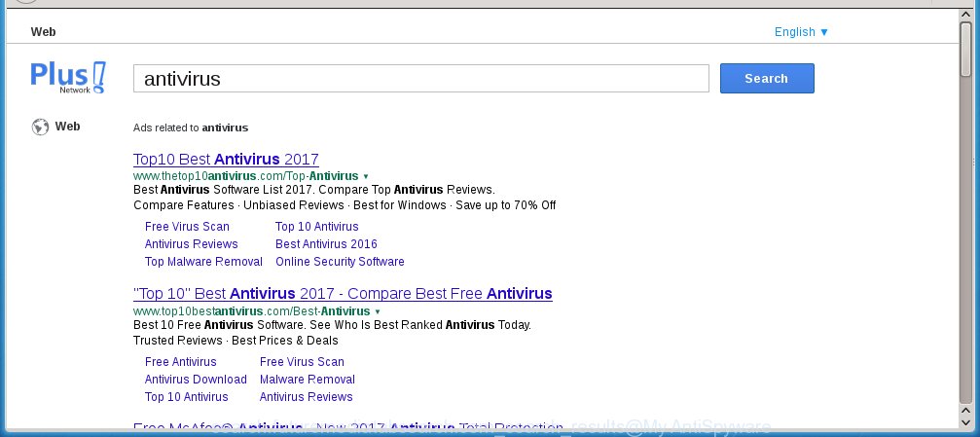Select the globe Web icon in sidebar
980x437 pixels.
coord(40,127)
